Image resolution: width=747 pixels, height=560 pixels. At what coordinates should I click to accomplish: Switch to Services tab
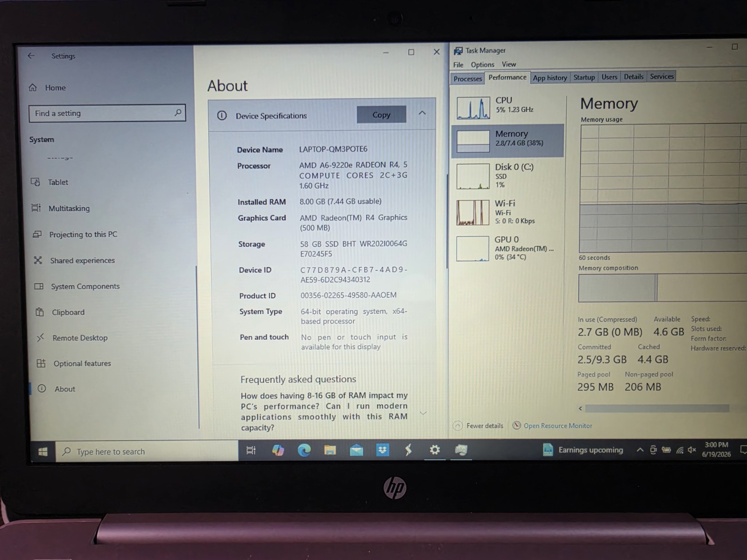[x=662, y=77]
